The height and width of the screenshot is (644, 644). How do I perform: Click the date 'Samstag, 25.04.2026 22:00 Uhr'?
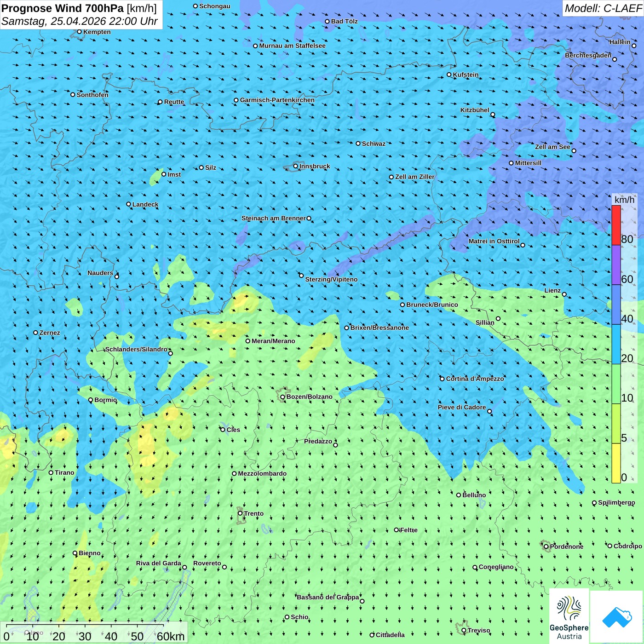click(80, 22)
